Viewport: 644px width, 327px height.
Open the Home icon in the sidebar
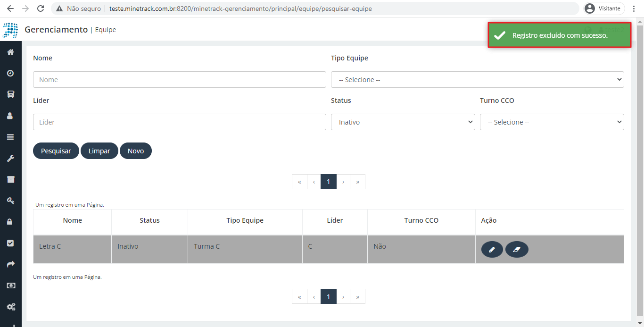(10, 52)
